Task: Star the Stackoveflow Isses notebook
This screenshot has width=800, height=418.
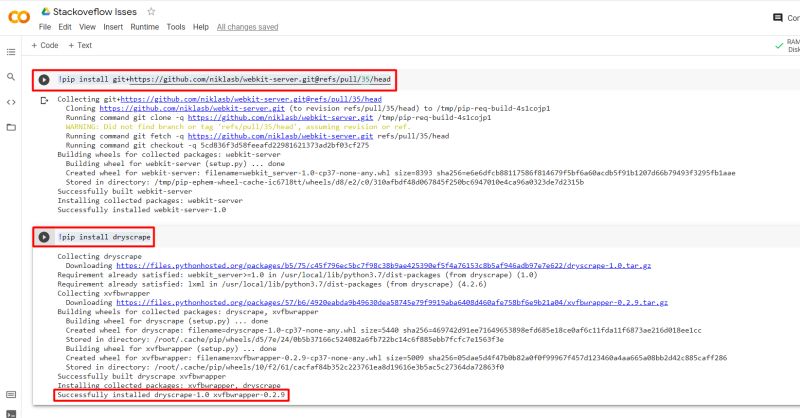Action: [x=151, y=11]
